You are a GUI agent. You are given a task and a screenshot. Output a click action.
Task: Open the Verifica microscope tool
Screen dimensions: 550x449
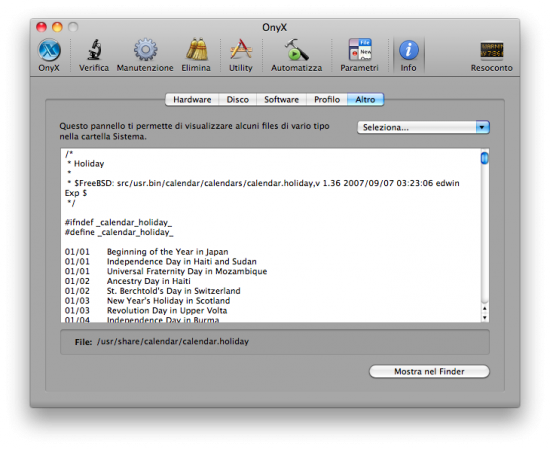point(94,55)
